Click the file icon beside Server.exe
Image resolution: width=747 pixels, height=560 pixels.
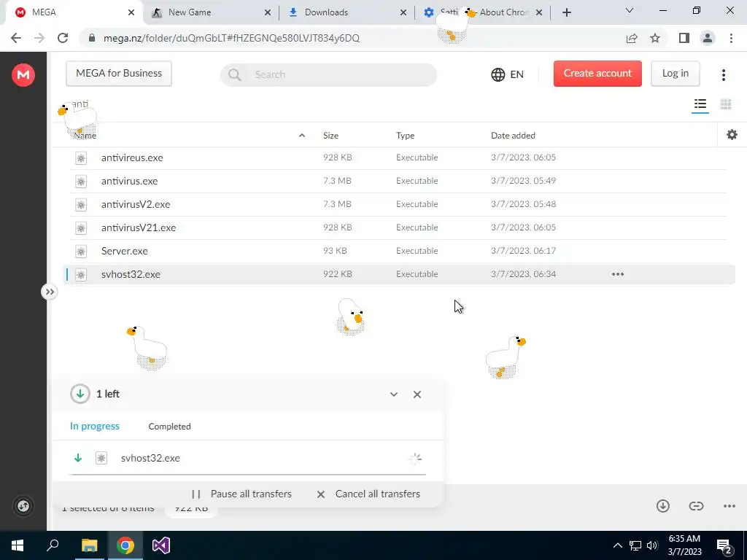coord(81,252)
